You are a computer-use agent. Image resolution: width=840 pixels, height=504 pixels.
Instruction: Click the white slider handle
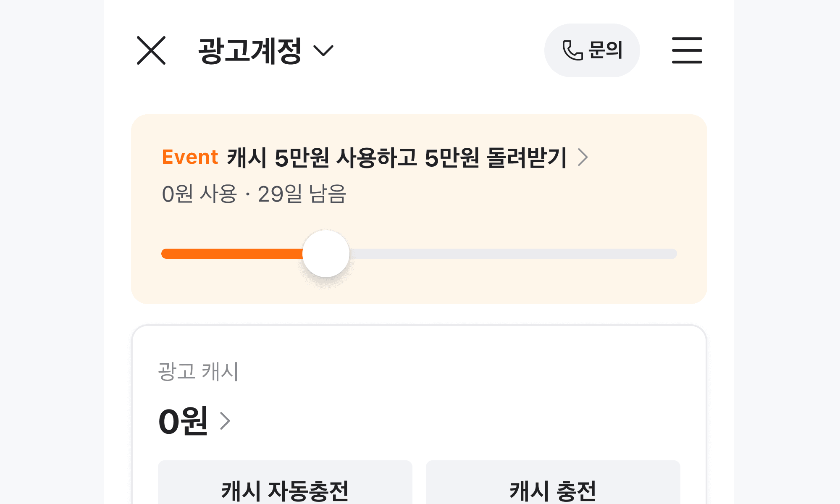[326, 254]
